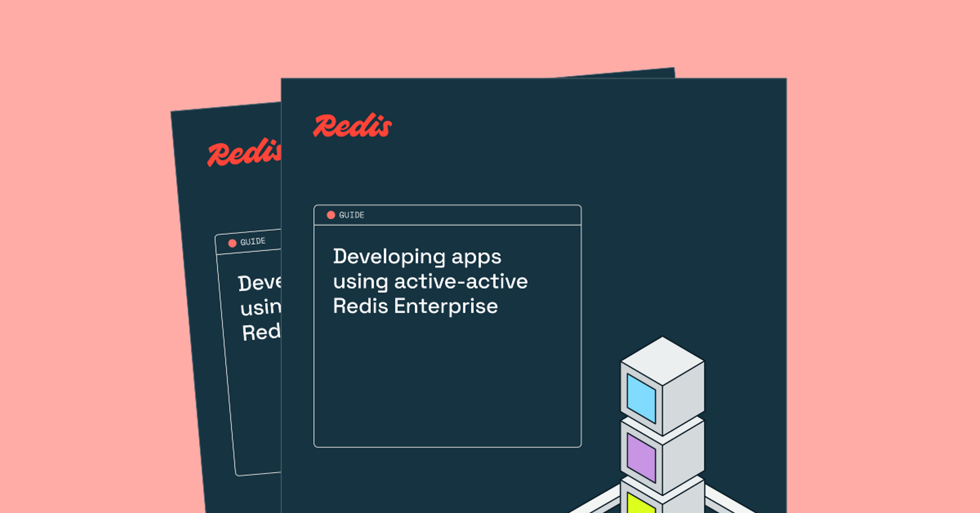Click the title line 'using active-active'

point(430,282)
